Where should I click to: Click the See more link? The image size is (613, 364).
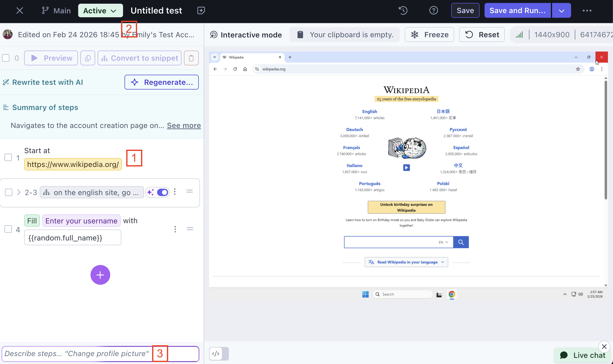(x=184, y=126)
